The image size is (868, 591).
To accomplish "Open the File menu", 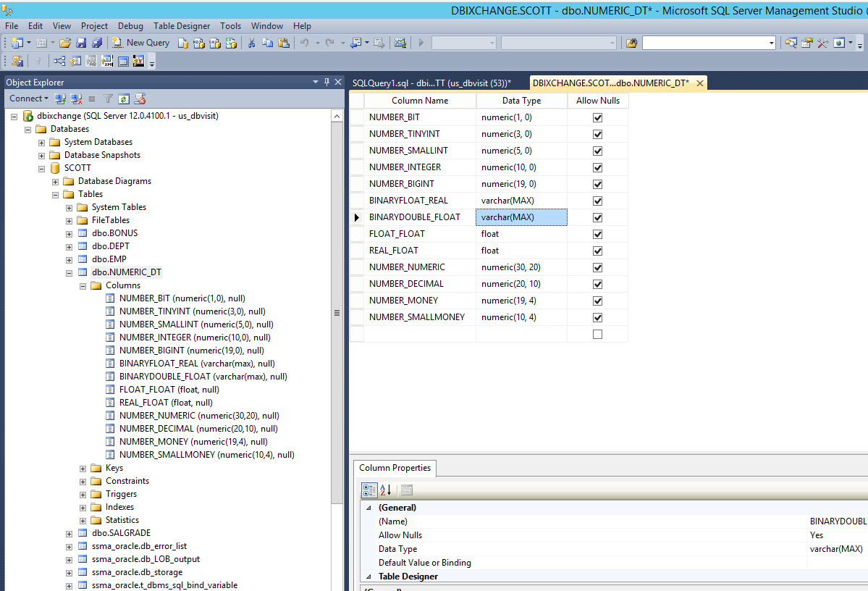I will pyautogui.click(x=12, y=26).
